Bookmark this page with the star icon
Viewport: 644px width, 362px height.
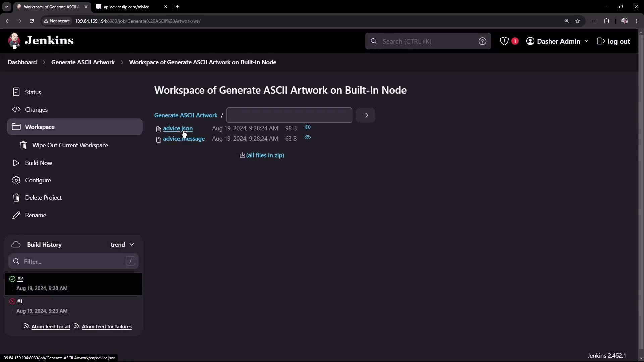578,21
